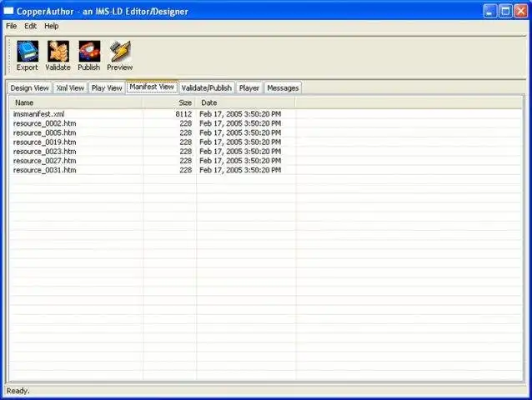Click the Ready status bar text
This screenshot has width=532, height=400.
click(x=18, y=391)
